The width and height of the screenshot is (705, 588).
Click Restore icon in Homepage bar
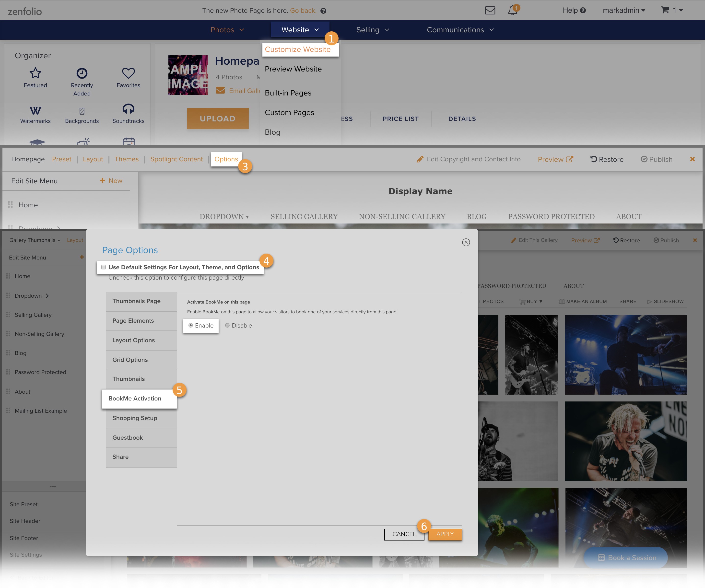[x=594, y=159]
